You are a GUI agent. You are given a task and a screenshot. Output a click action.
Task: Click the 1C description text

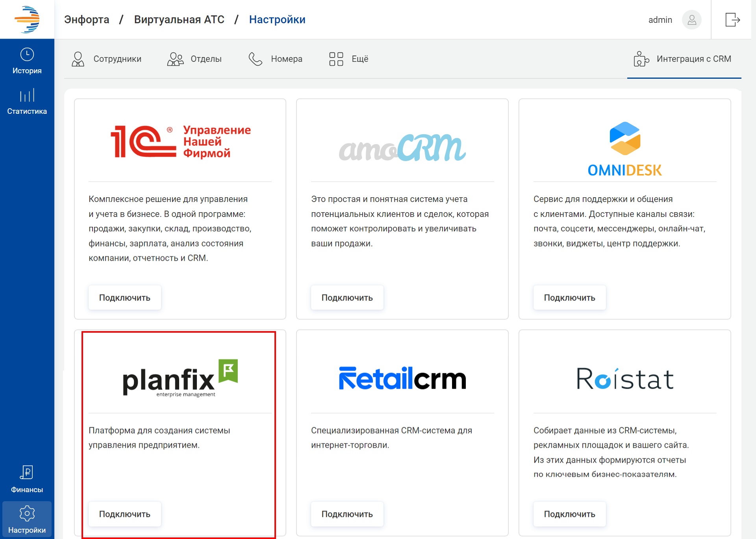click(170, 229)
